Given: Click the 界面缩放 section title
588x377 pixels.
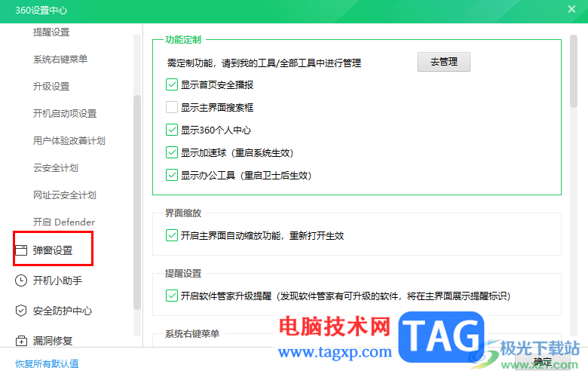Looking at the screenshot, I should 183,213.
